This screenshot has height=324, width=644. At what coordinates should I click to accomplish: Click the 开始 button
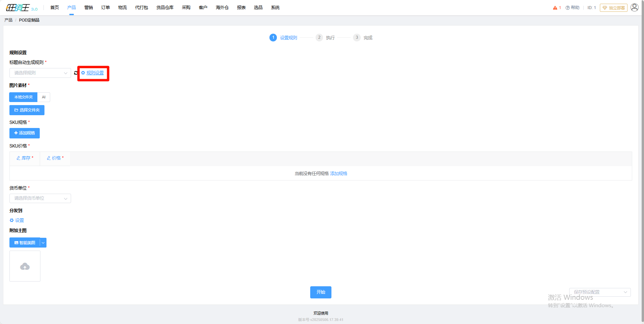(x=321, y=292)
